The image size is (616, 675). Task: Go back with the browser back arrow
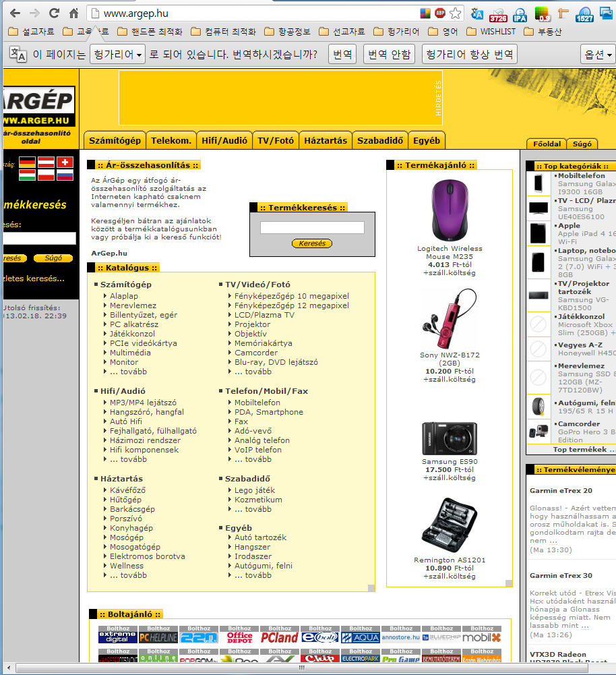click(x=15, y=13)
